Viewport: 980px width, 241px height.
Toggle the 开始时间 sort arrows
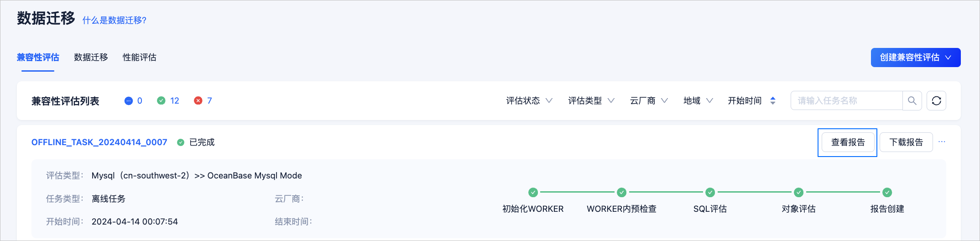[772, 101]
